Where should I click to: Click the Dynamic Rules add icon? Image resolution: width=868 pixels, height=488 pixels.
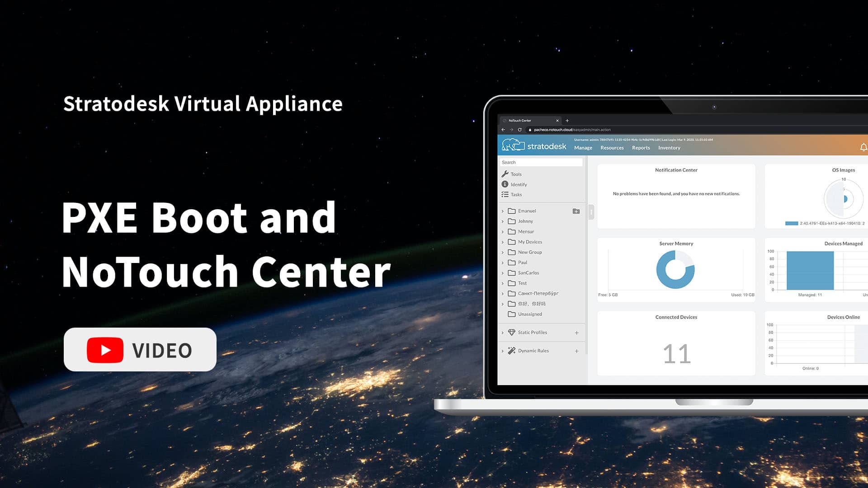[x=576, y=350]
